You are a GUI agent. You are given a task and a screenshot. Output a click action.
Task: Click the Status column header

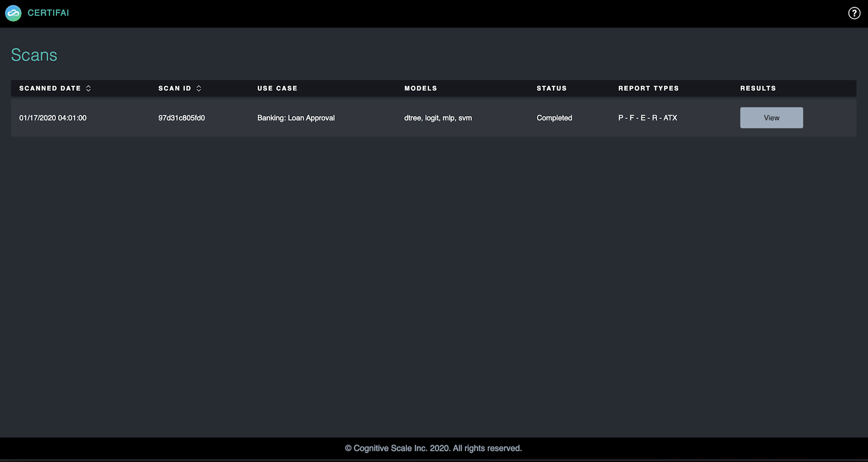pos(551,88)
